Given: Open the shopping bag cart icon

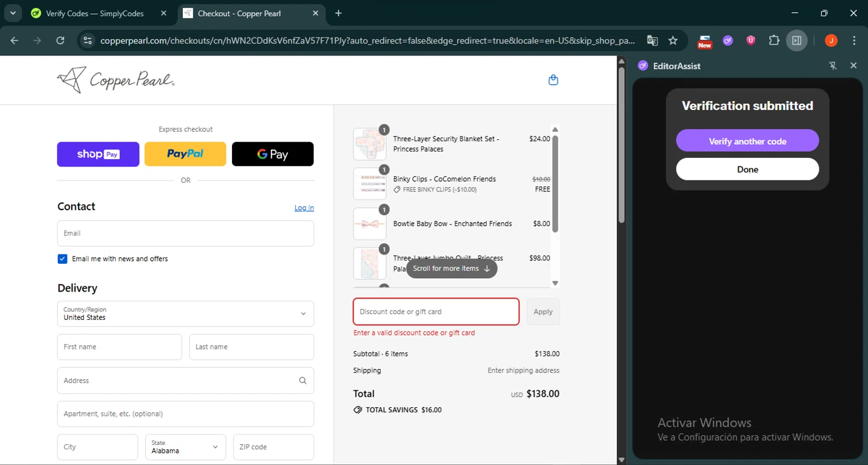Looking at the screenshot, I should coord(553,80).
